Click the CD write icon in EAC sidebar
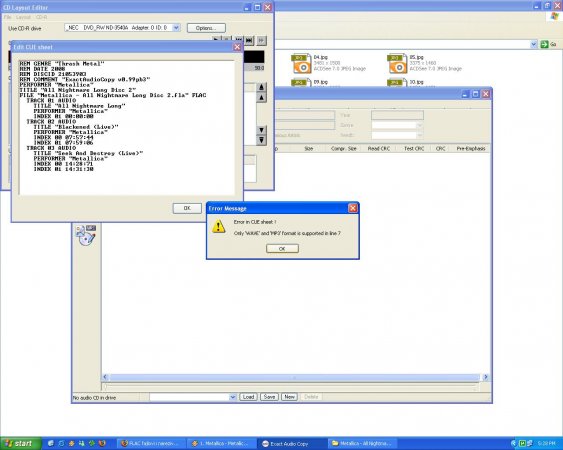 point(85,235)
